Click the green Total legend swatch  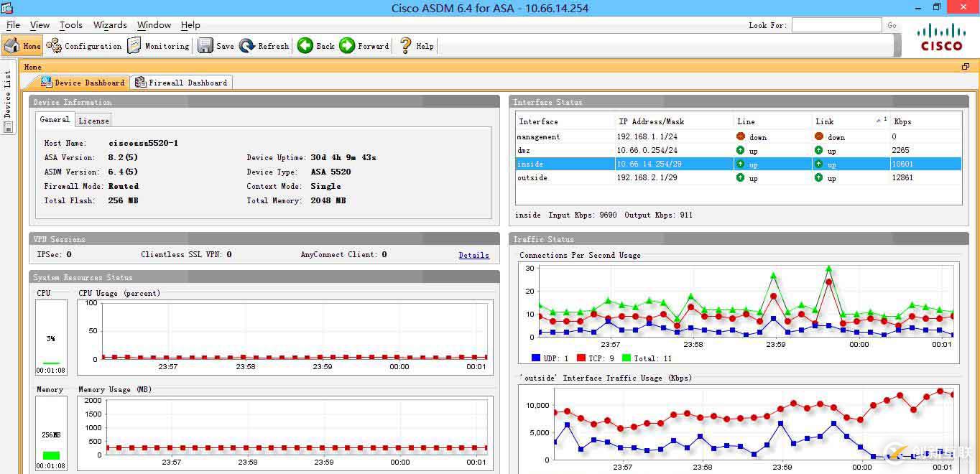click(x=626, y=358)
